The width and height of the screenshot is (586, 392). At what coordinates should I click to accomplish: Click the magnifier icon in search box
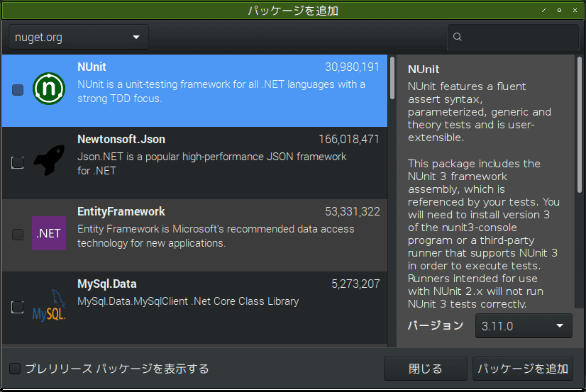(458, 37)
